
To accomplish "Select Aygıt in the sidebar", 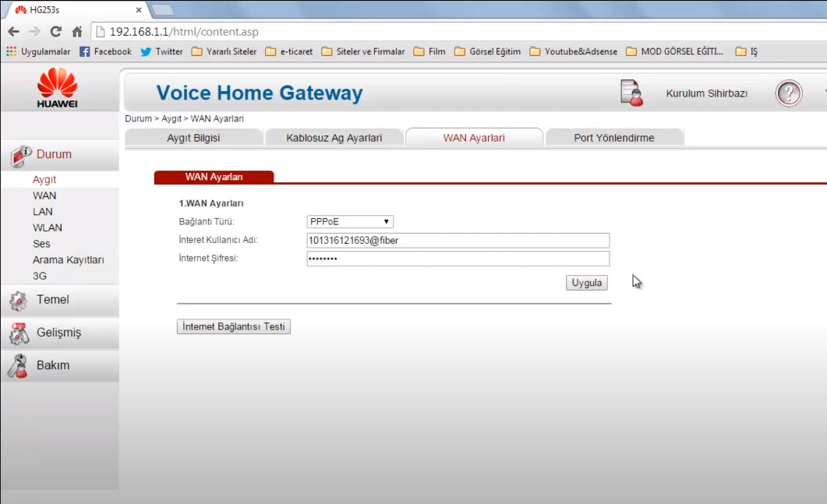I will (44, 180).
